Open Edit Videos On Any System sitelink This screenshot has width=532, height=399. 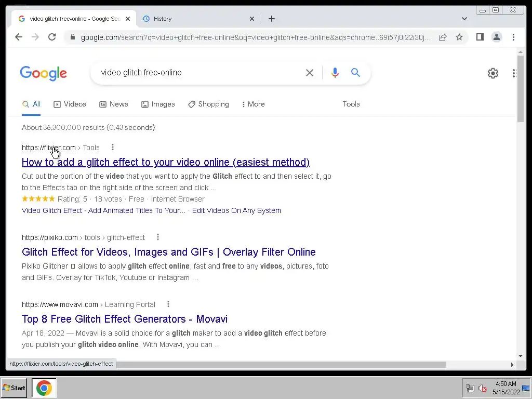(236, 210)
